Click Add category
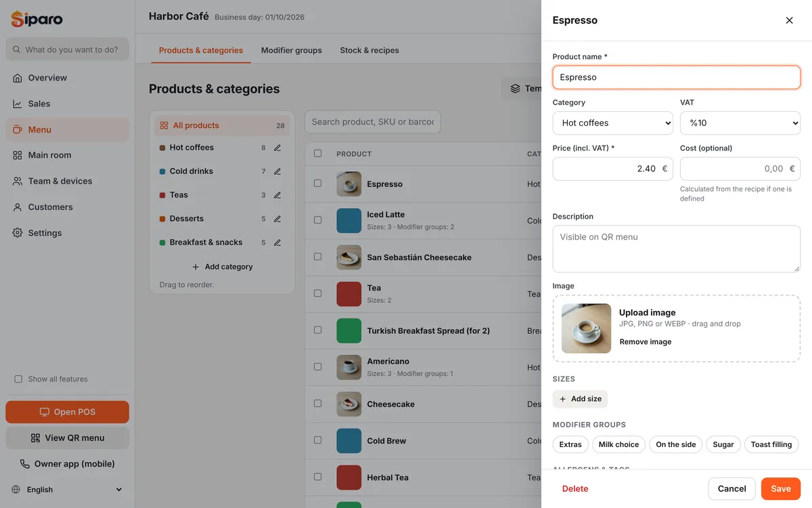The image size is (812, 508). coord(222,267)
